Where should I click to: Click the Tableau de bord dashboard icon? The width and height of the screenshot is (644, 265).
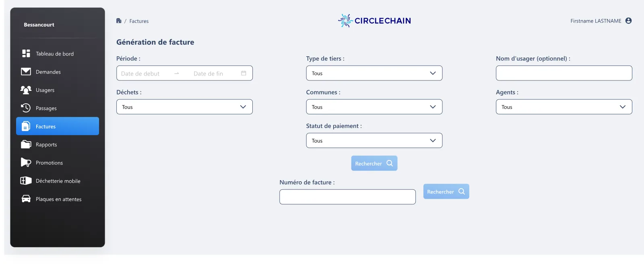26,53
